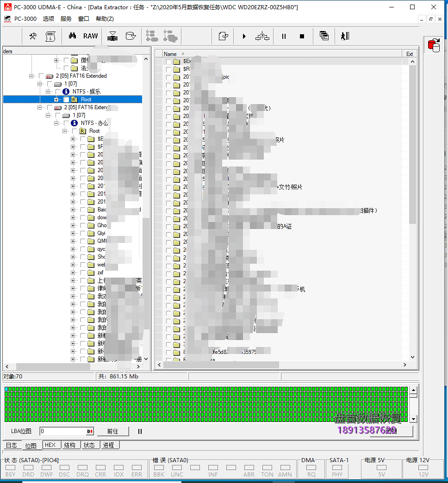The width and height of the screenshot is (448, 483).
Task: Click pause button next to 前往
Action: point(140,431)
